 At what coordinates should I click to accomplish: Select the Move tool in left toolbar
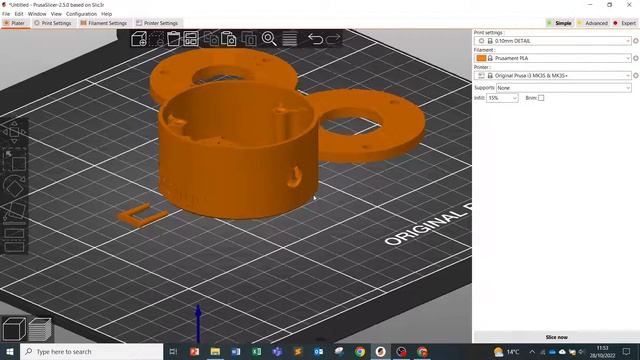coord(14,132)
